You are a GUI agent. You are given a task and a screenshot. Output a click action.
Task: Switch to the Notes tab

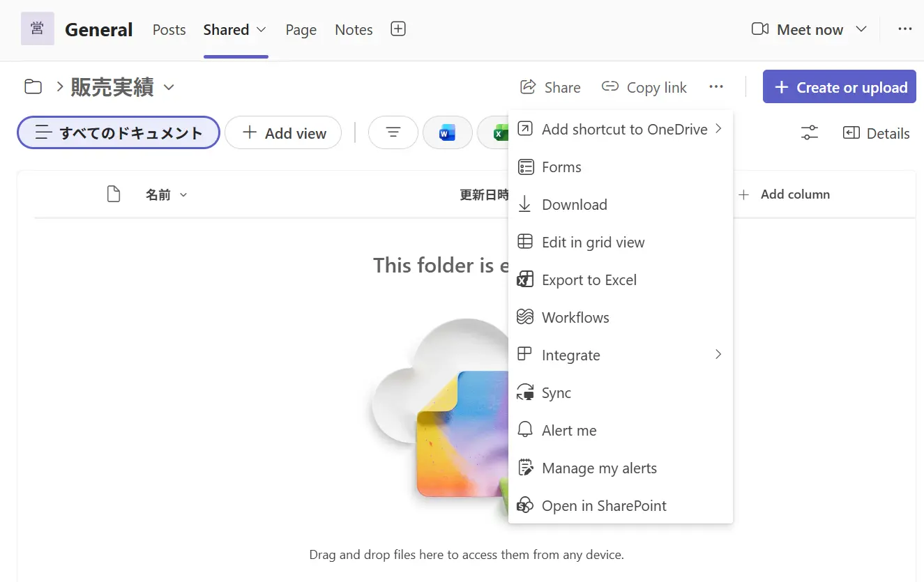(x=354, y=29)
